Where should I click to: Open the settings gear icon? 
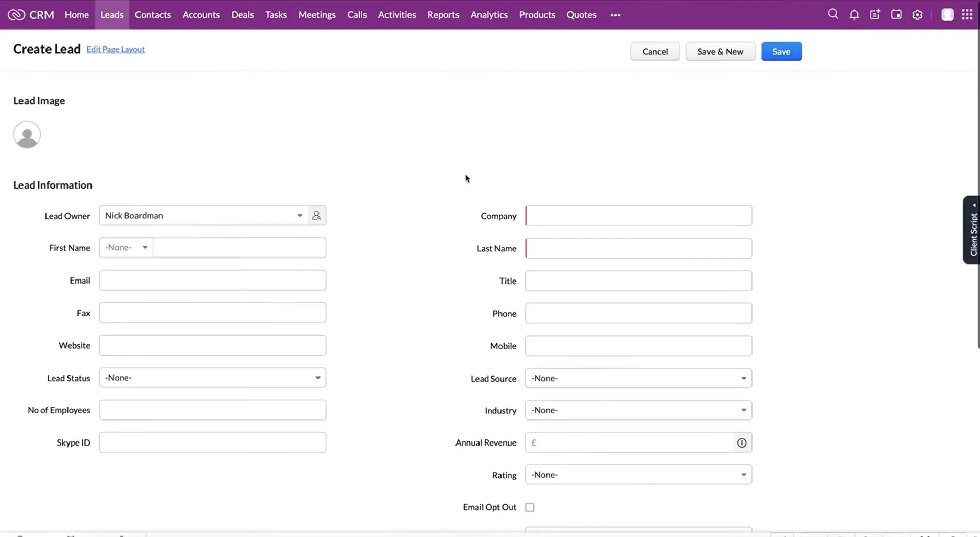point(917,15)
